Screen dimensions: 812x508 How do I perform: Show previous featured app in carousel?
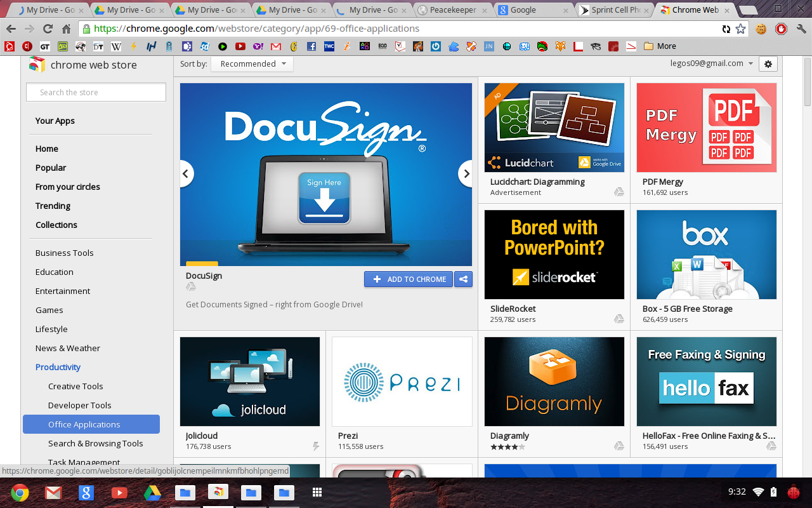[x=186, y=173]
